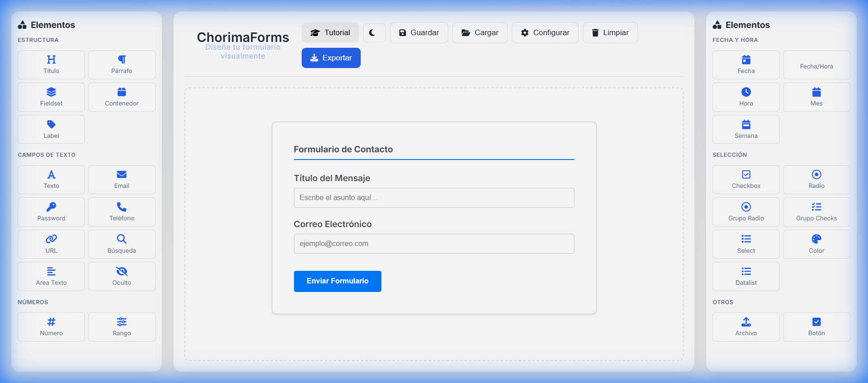Select the Correo Electrónico label
The height and width of the screenshot is (383, 868).
tap(333, 224)
